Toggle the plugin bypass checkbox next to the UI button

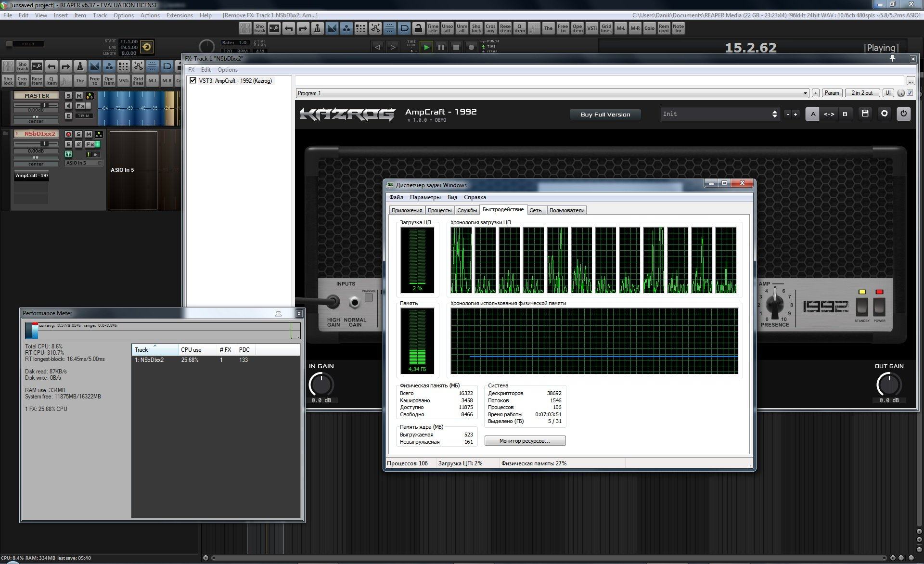tap(910, 93)
